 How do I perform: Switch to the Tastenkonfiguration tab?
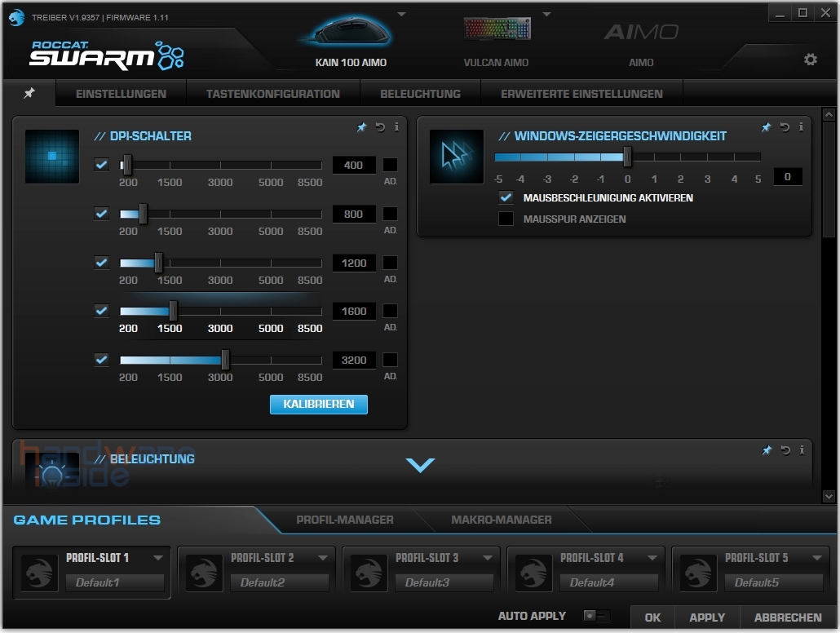272,94
